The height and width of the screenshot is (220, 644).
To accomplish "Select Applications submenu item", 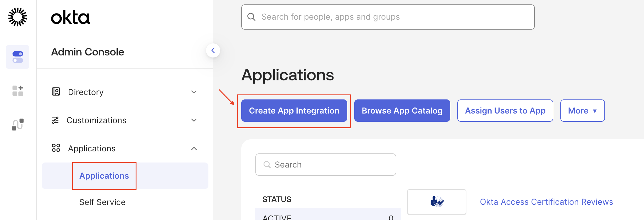I will [x=104, y=176].
